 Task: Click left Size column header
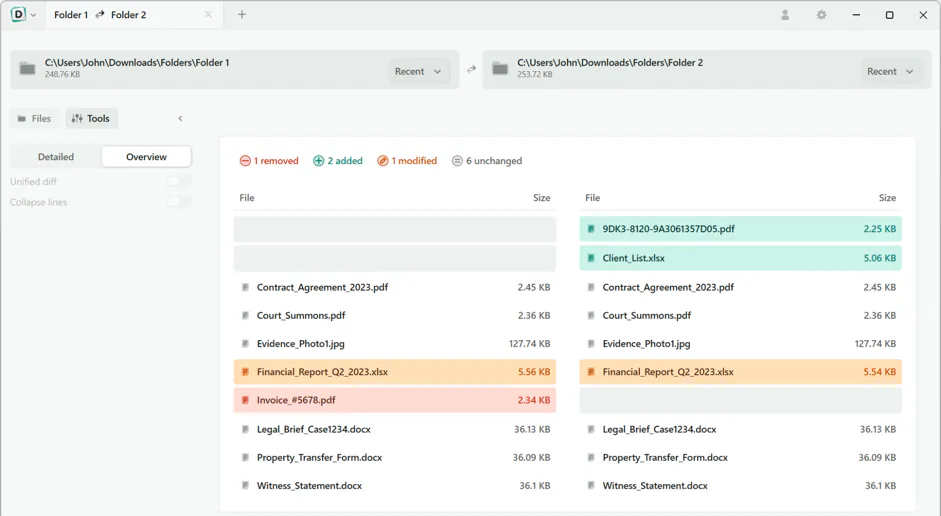pyautogui.click(x=541, y=198)
